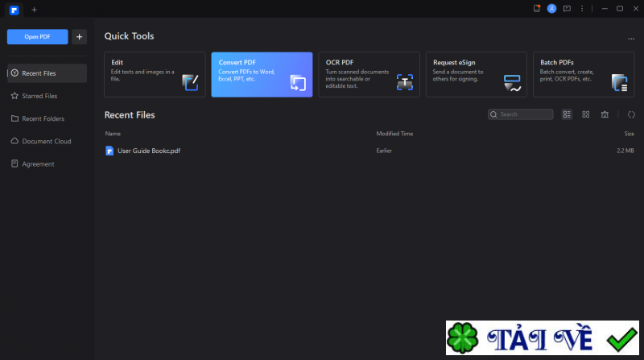Image resolution: width=644 pixels, height=360 pixels.
Task: Refresh the recent files list
Action: pos(631,114)
